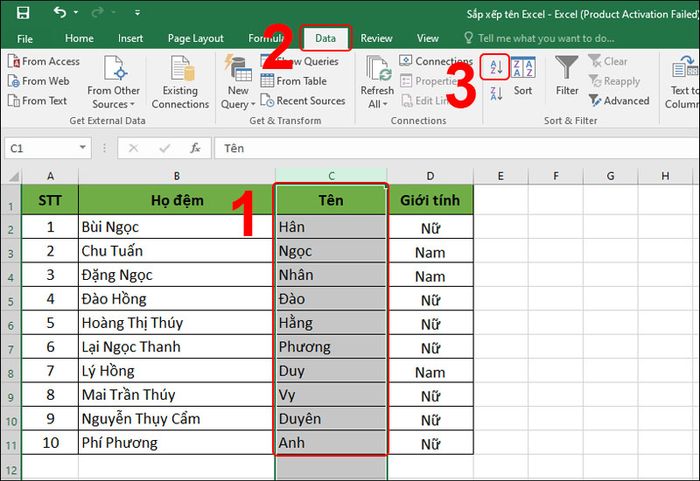The width and height of the screenshot is (700, 481).
Task: Select cell containing Hoàng Thị Thúy
Action: coord(177,322)
